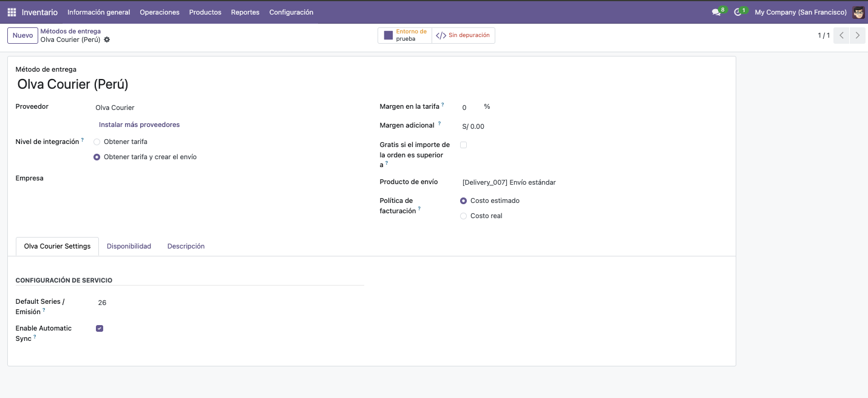Go to the previous record arrow
The height and width of the screenshot is (398, 868).
[x=841, y=35]
